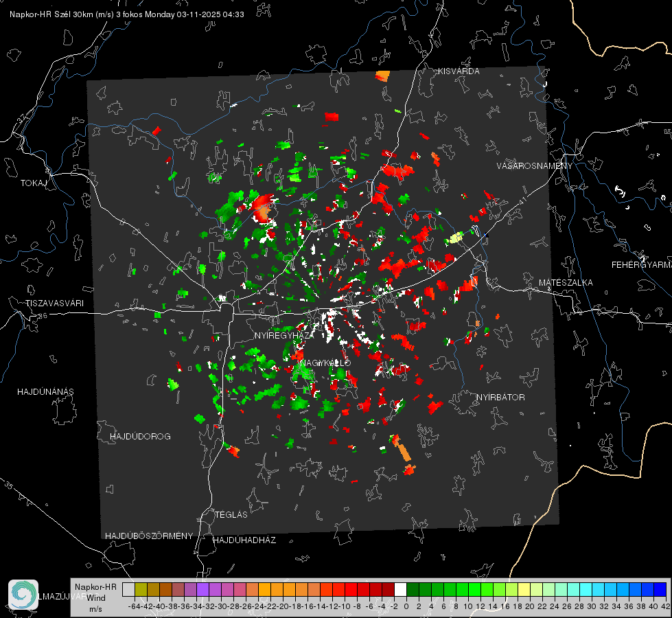
Task: Select the olive -64 to -42 legend swatch
Action: [x=141, y=590]
